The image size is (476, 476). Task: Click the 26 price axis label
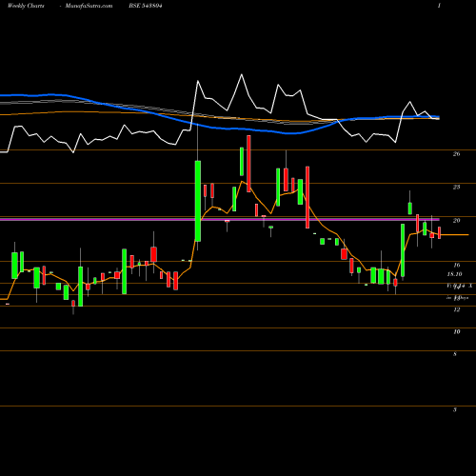pyautogui.click(x=456, y=154)
